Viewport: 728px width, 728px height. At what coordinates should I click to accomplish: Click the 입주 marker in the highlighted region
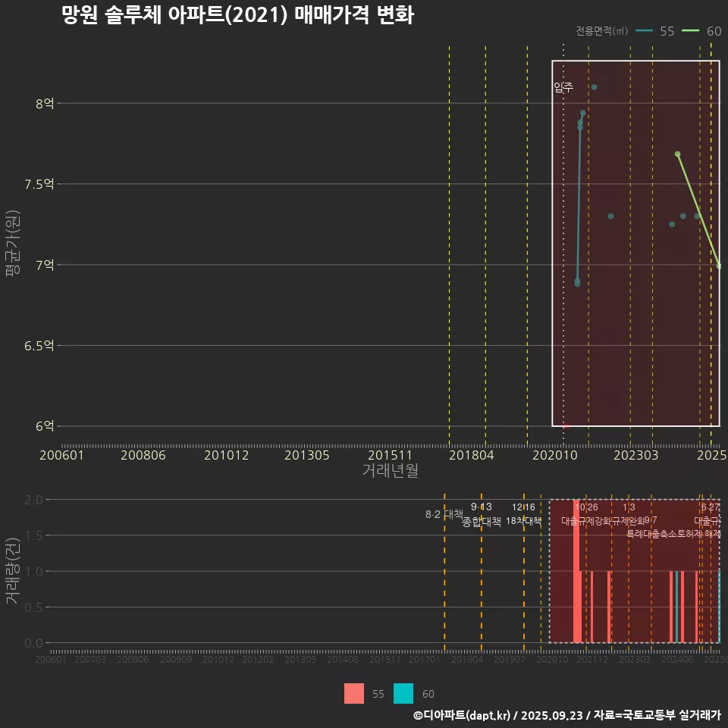(x=563, y=86)
